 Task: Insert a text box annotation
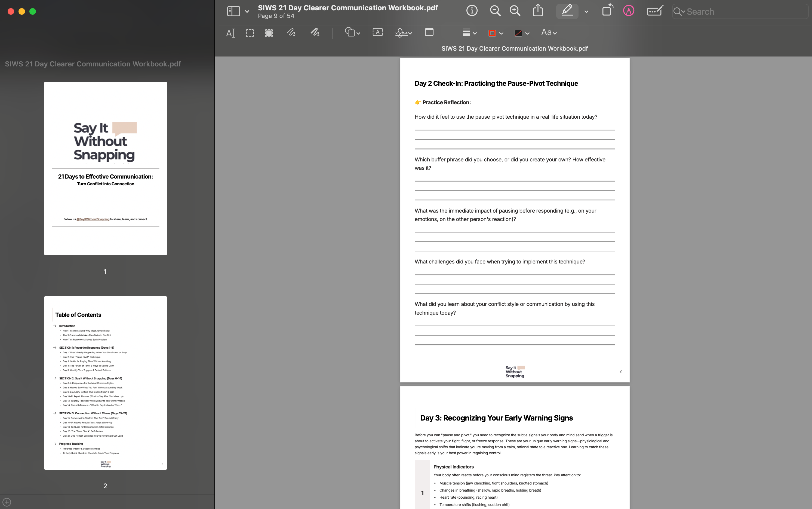click(x=378, y=33)
